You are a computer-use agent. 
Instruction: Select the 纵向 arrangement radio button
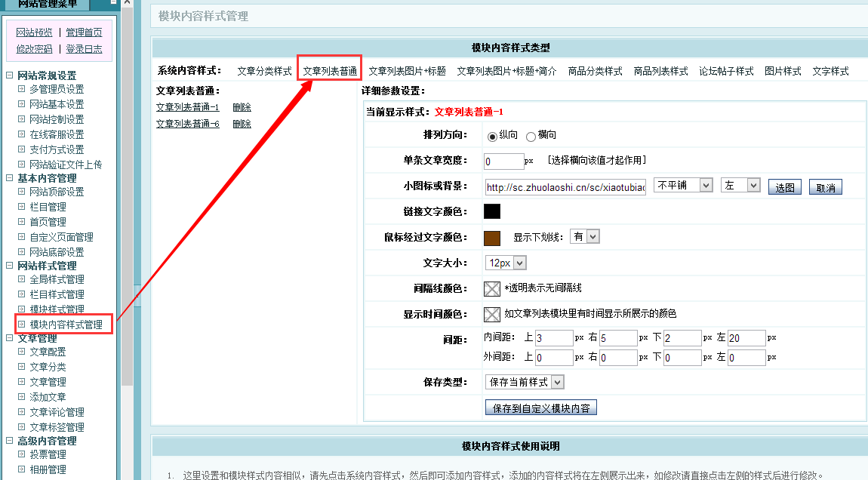493,136
